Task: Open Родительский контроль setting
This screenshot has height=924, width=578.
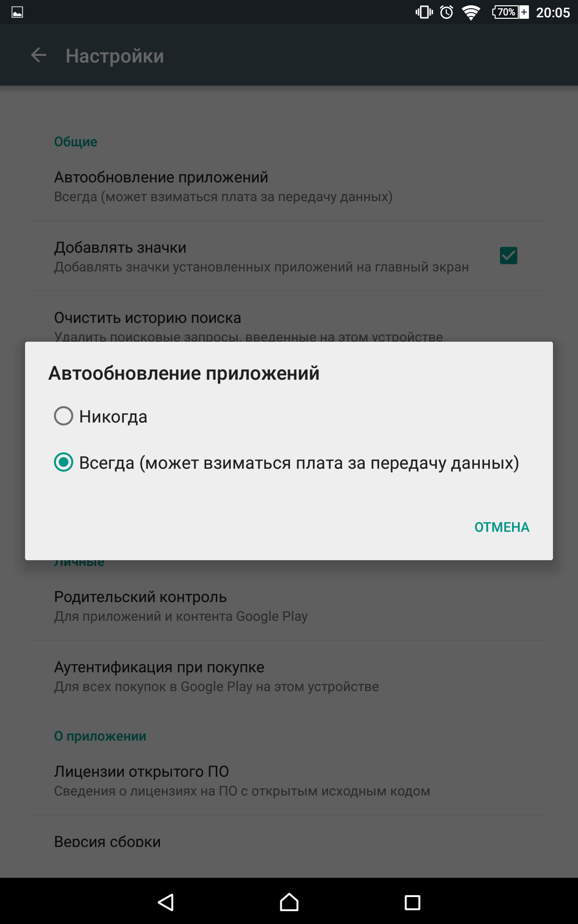Action: [289, 605]
